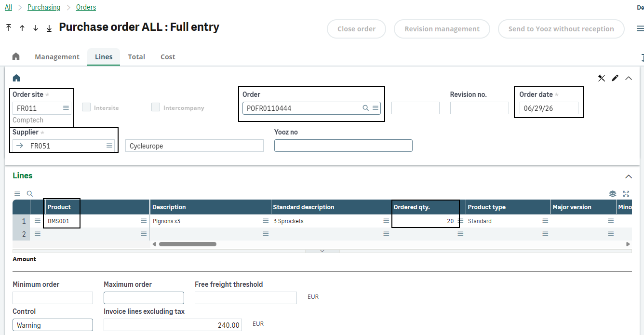
Task: Click the pencil edit icon
Action: pos(615,78)
